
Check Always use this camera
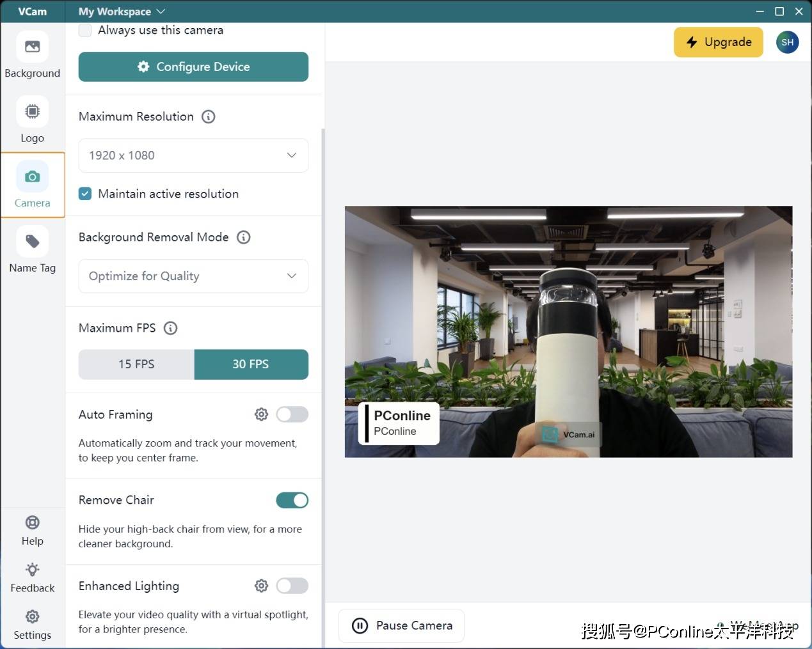pyautogui.click(x=85, y=30)
